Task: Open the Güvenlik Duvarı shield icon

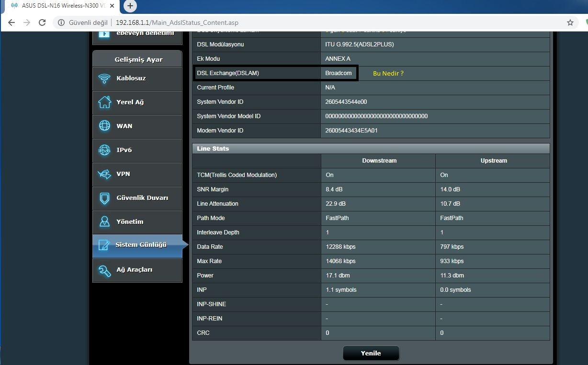Action: 104,198
